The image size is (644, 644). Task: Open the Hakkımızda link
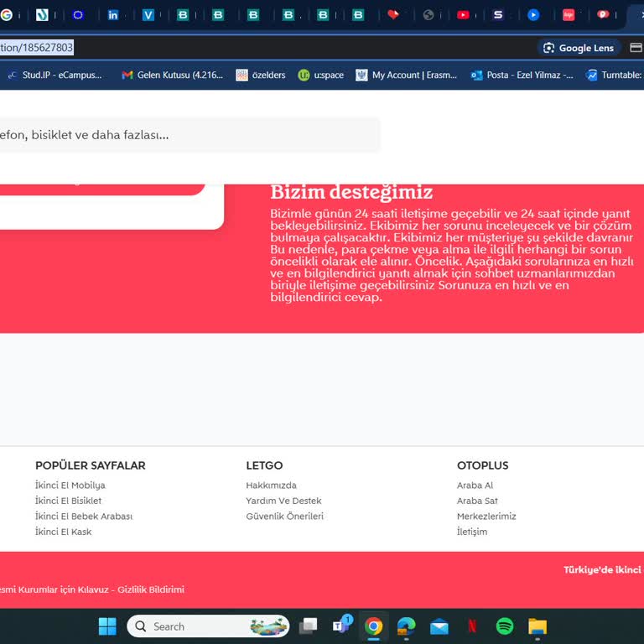pyautogui.click(x=271, y=485)
